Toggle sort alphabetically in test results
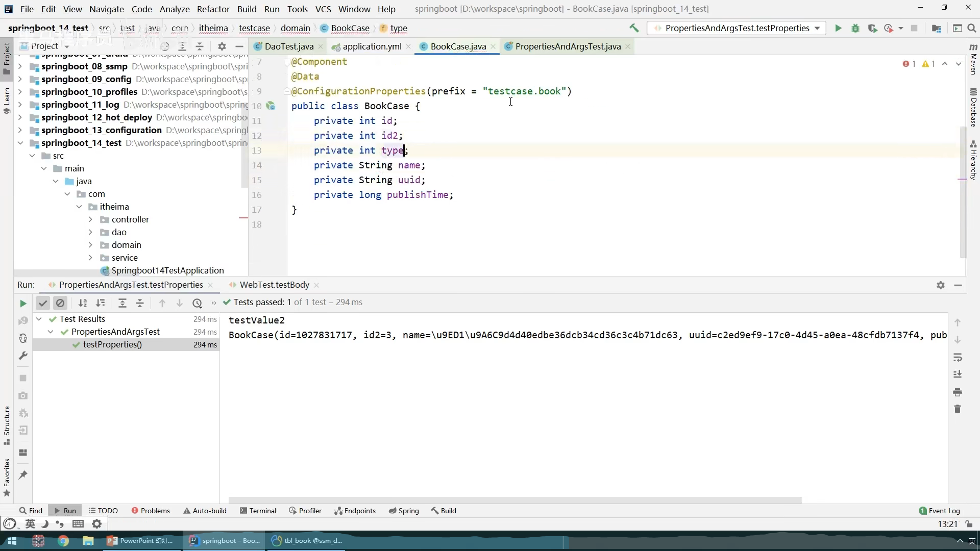 83,303
